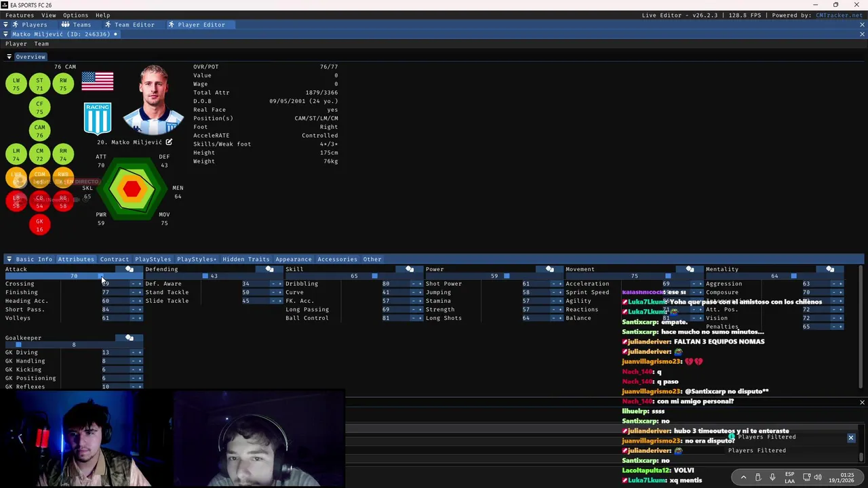The width and height of the screenshot is (868, 488).
Task: Open the Features menu
Action: point(20,15)
